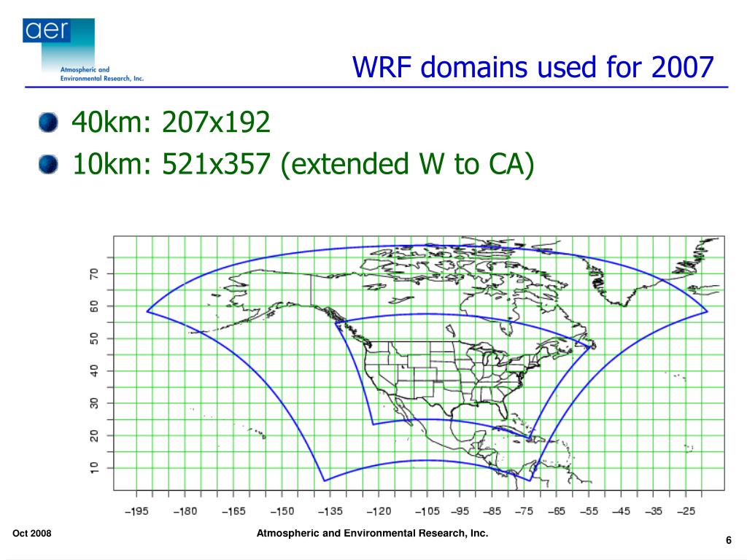The image size is (747, 560).
Task: Click the -120 longitude axis label
Action: point(379,511)
